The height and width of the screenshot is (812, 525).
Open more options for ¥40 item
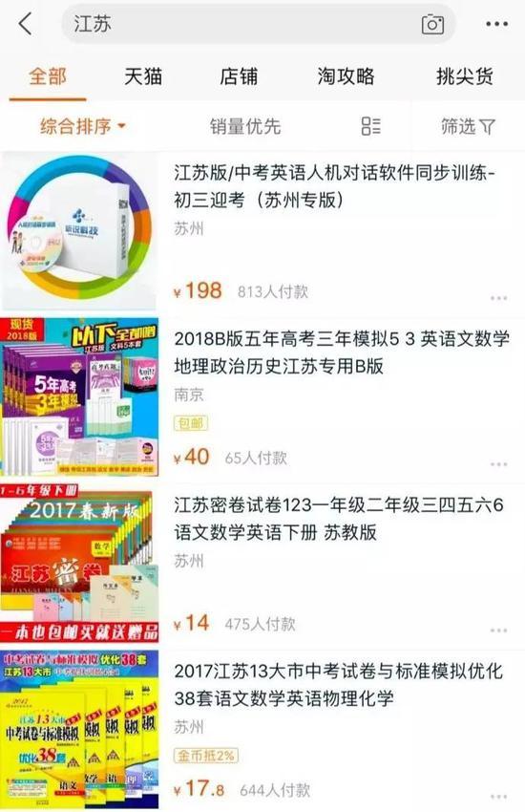coord(498,464)
